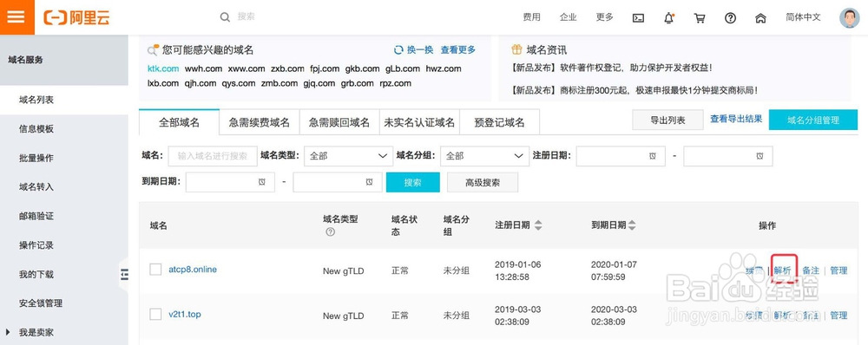868x345 pixels.
Task: Open the Cloud Shell terminal icon
Action: click(x=638, y=17)
